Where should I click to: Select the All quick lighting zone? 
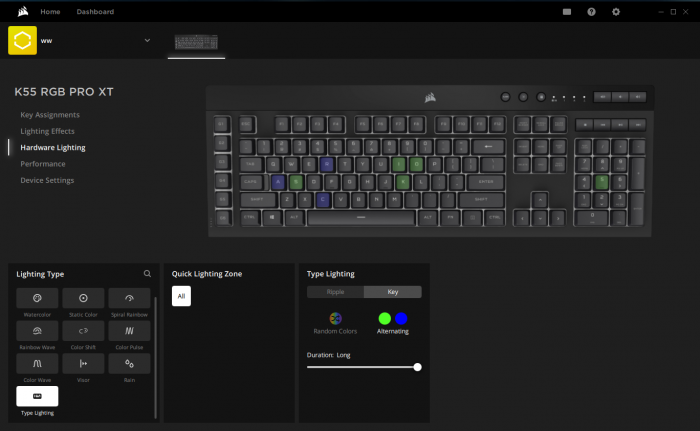click(181, 297)
